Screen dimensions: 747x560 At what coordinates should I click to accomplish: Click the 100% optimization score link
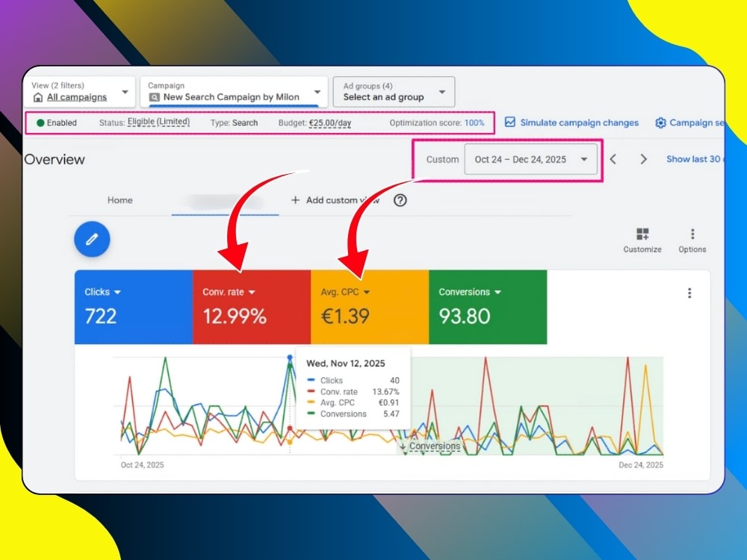(474, 123)
